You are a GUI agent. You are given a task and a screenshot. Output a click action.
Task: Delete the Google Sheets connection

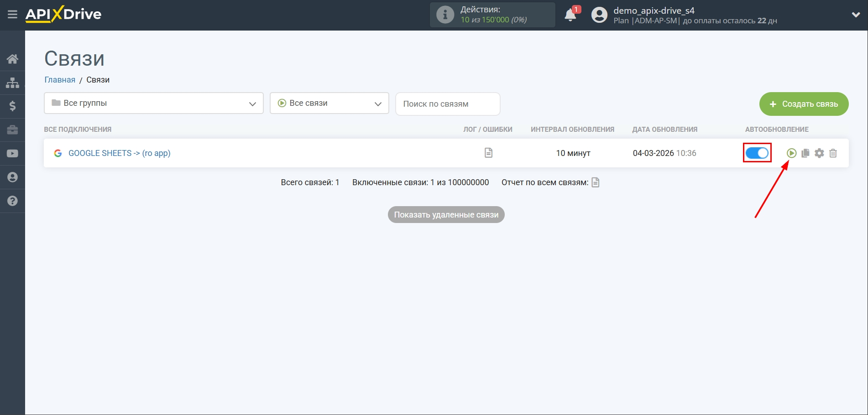(833, 153)
